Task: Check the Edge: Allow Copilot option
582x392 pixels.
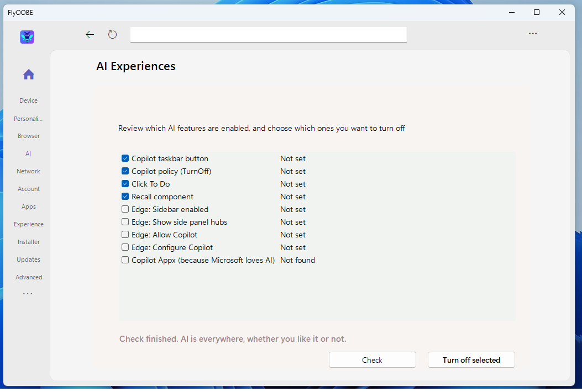Action: click(125, 235)
